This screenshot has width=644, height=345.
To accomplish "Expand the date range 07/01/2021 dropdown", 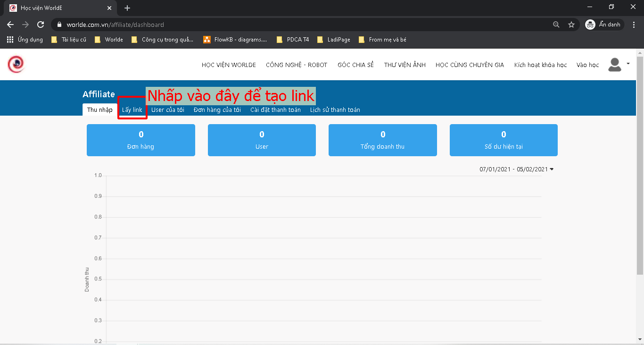I will [x=516, y=169].
